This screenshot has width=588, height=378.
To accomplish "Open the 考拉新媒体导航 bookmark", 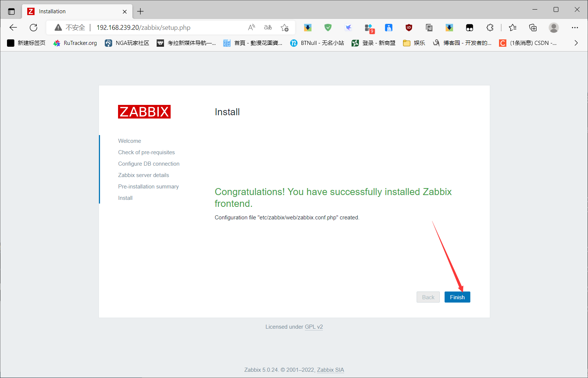I will [186, 43].
